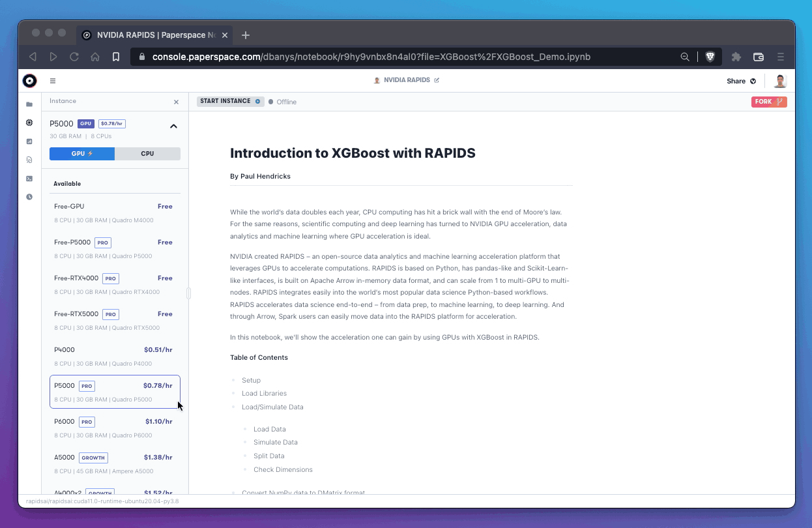The height and width of the screenshot is (528, 812).
Task: Select the NVIDIA RAPIDS browser tab
Action: [155, 35]
